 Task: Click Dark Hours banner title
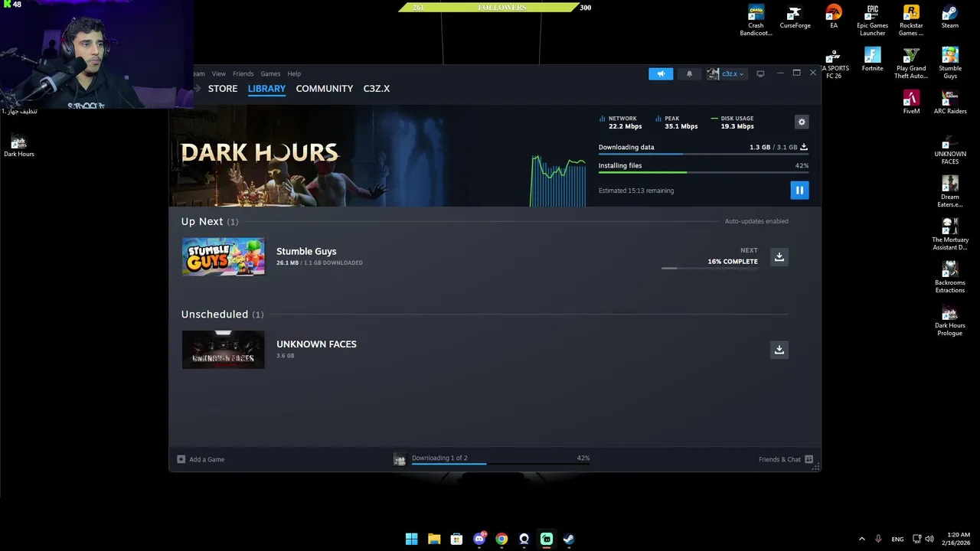(x=260, y=152)
